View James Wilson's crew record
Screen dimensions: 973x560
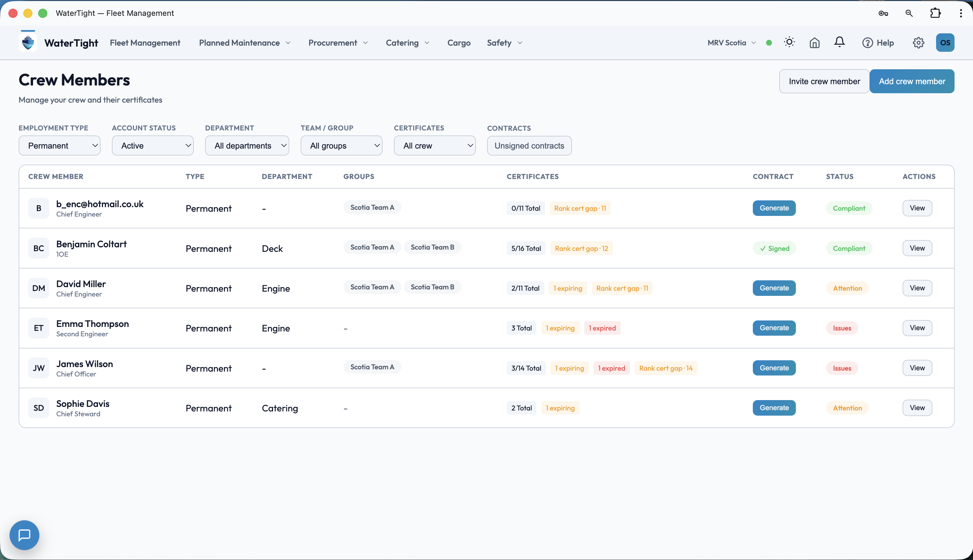917,368
